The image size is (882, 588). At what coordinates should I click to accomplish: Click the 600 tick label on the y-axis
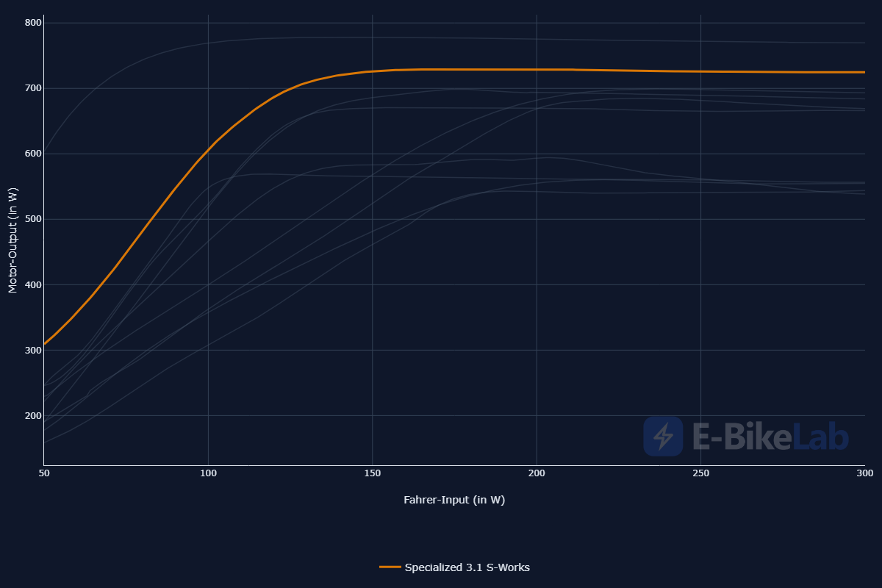tap(32, 154)
